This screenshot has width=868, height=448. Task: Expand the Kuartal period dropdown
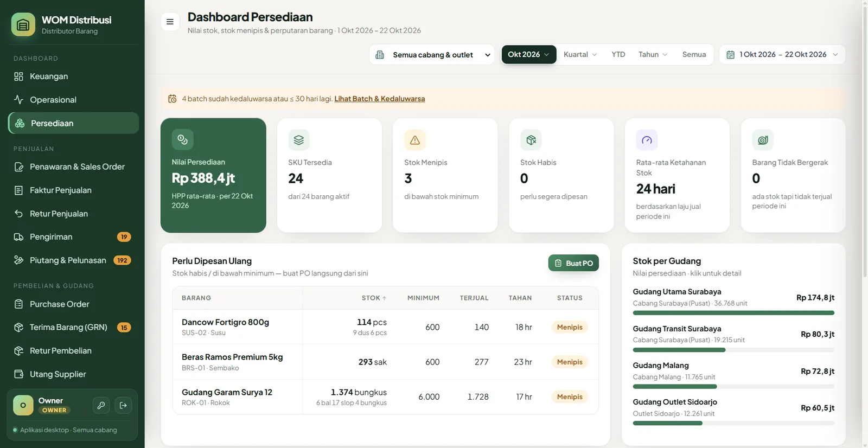[580, 54]
